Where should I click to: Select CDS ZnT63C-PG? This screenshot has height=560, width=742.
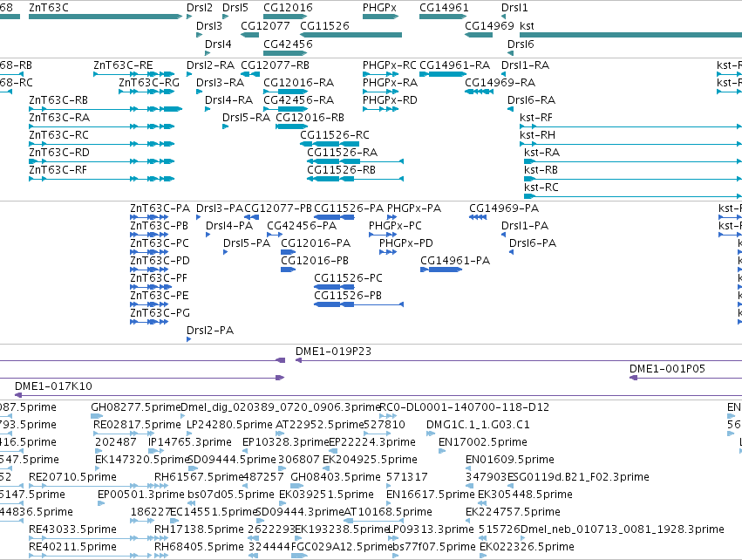(160, 313)
